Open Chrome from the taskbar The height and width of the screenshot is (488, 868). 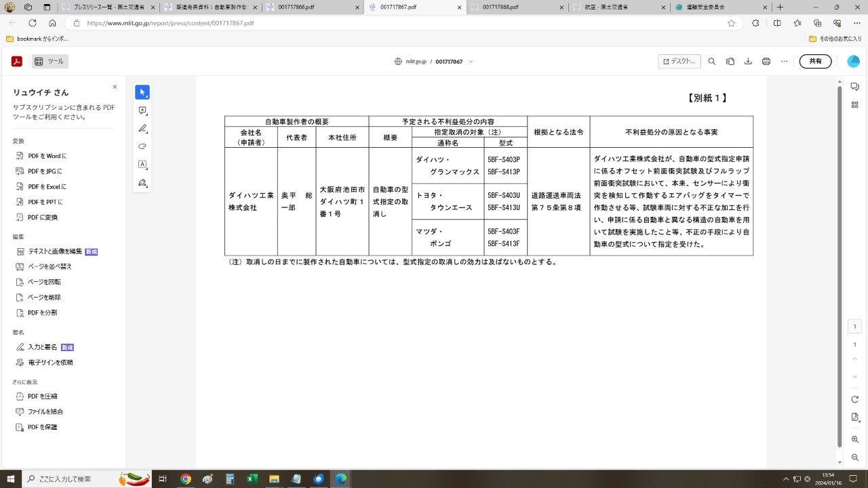click(185, 479)
